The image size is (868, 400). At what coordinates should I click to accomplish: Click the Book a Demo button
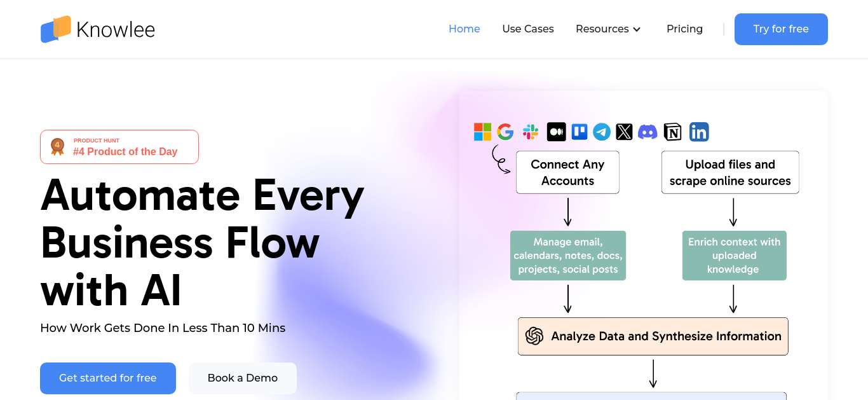(243, 378)
